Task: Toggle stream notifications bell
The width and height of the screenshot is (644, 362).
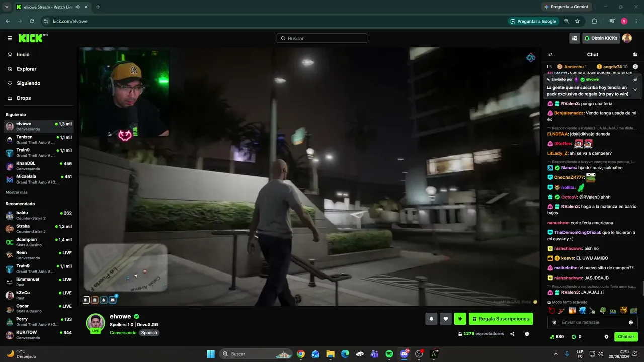Action: pos(431,318)
